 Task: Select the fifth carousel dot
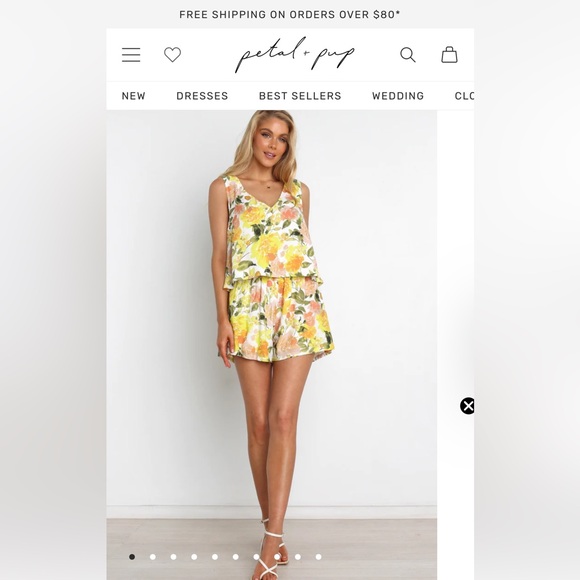click(215, 557)
